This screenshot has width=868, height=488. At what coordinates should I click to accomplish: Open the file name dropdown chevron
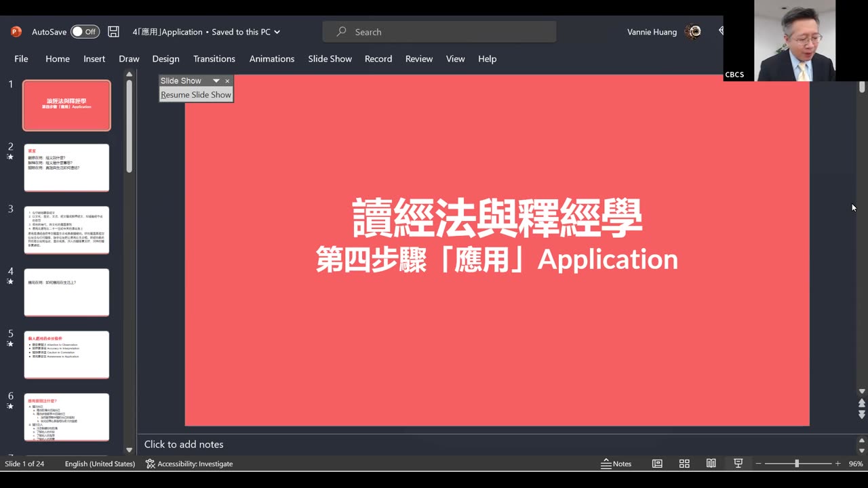(277, 32)
